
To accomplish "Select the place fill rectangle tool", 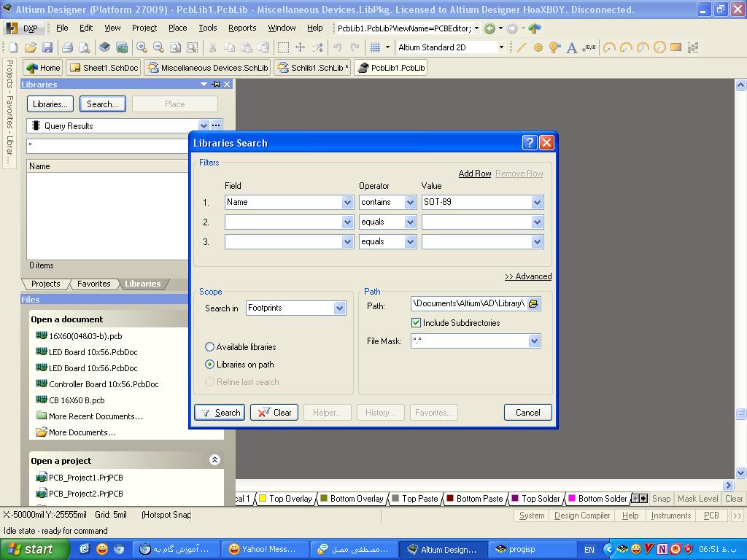I will (x=676, y=47).
